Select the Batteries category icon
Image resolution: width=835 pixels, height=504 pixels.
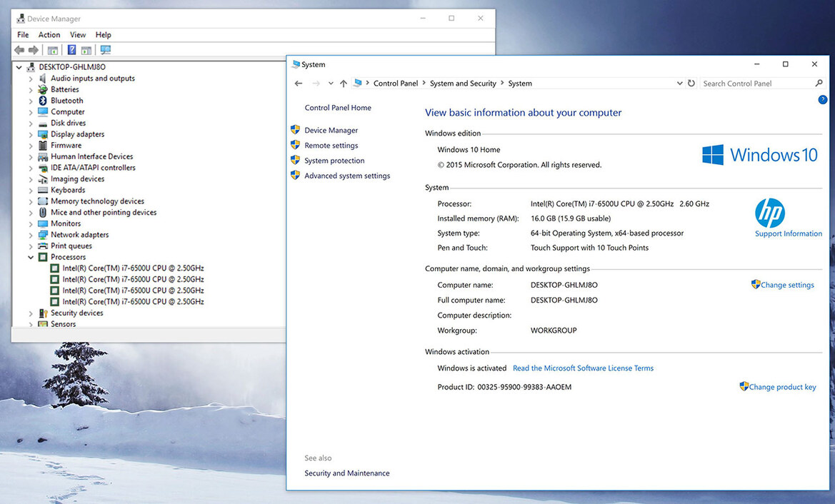43,89
